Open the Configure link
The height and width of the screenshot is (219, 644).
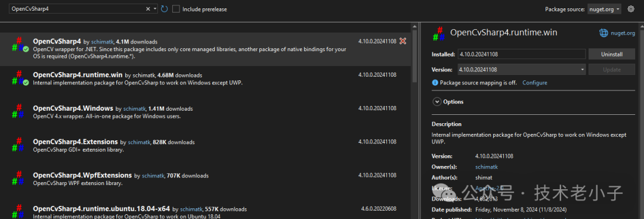(x=535, y=83)
